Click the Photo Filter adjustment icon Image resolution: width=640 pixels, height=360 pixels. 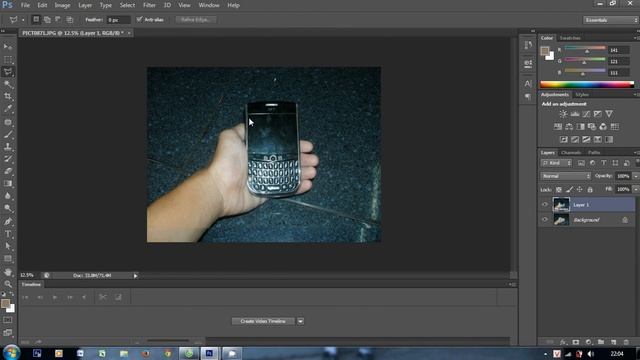click(x=592, y=127)
